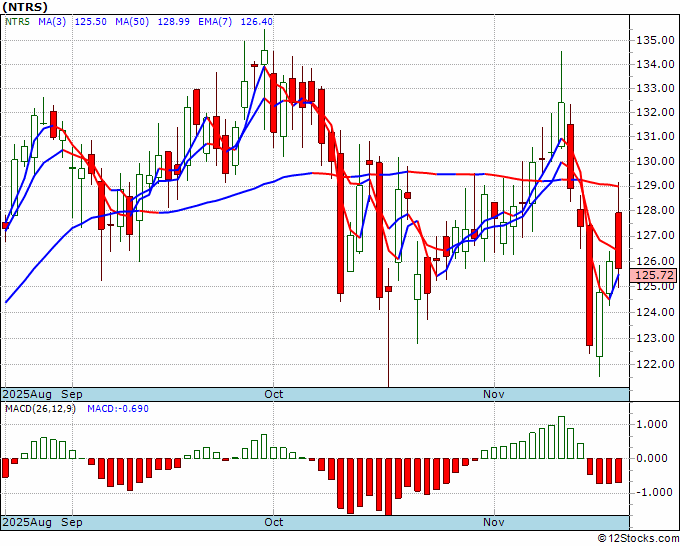Image resolution: width=680 pixels, height=546 pixels.
Task: Click the 135.00 price axis label
Action: [x=655, y=41]
